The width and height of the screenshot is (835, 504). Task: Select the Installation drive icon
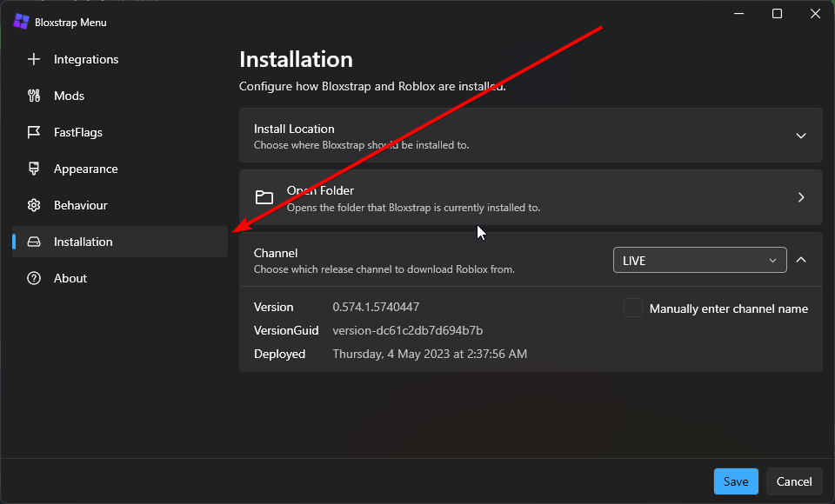click(x=35, y=242)
